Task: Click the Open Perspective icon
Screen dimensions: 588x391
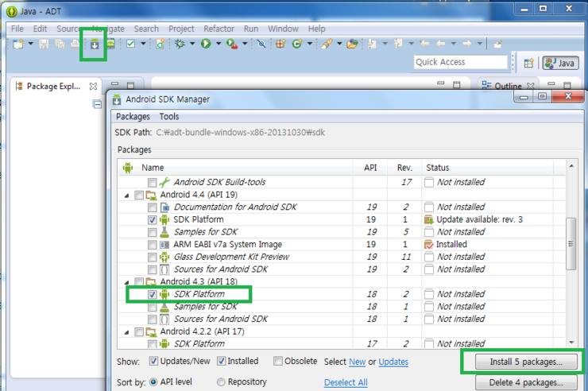Action: point(528,64)
